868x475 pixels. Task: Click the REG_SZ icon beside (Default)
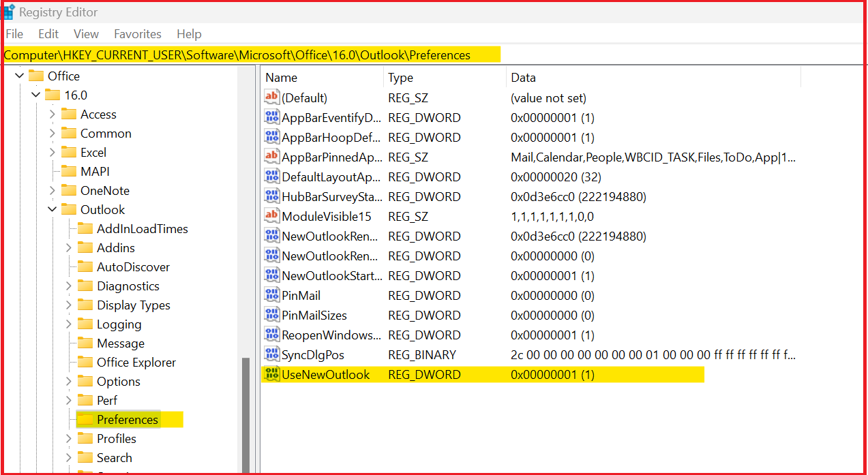[x=271, y=97]
